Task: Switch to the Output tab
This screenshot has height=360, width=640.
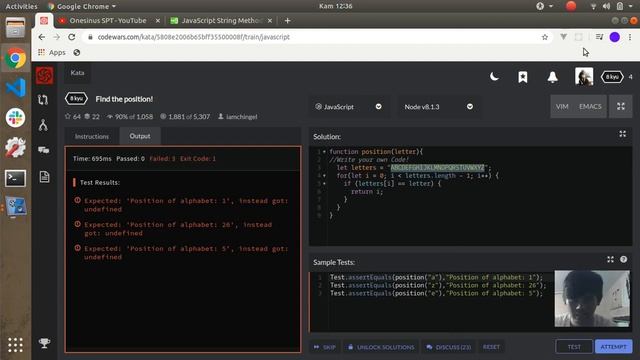Action: (x=140, y=136)
